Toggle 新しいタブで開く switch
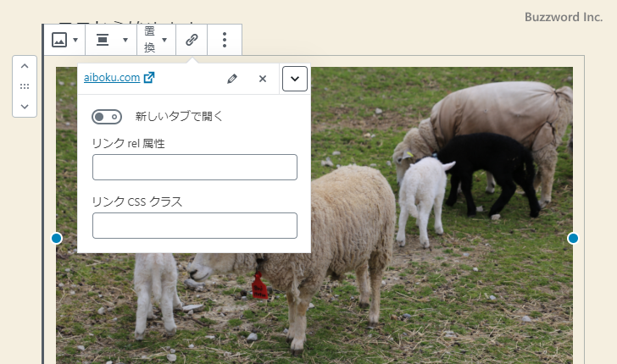The height and width of the screenshot is (364, 617). (107, 117)
